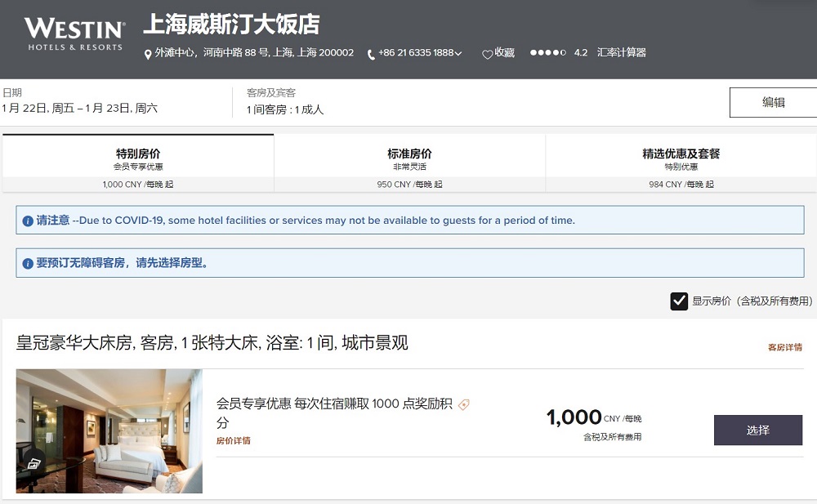
Task: Switch to the 标准房价 tab
Action: coord(409,163)
